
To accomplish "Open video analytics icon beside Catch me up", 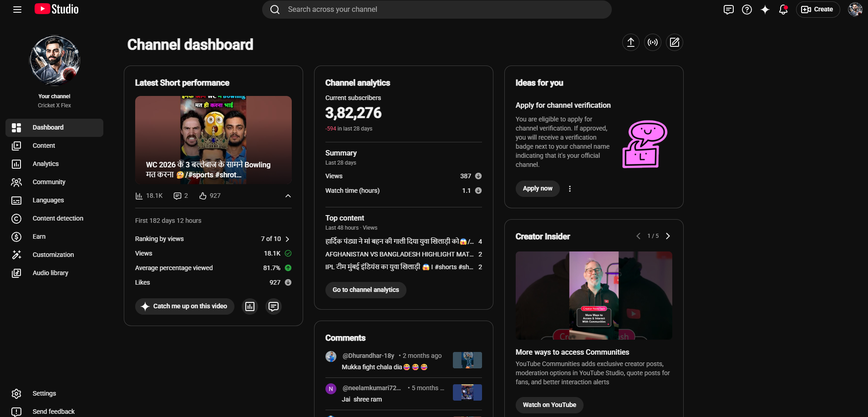I will pos(250,306).
